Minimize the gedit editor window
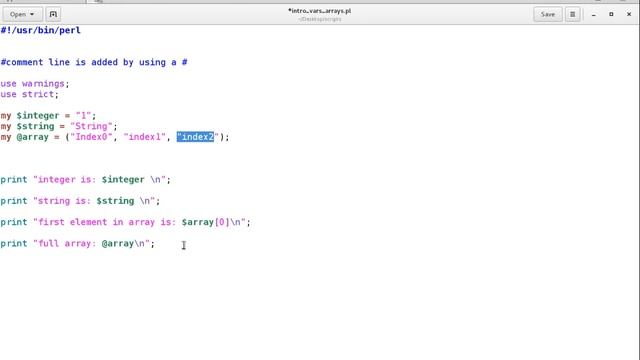 (x=593, y=14)
